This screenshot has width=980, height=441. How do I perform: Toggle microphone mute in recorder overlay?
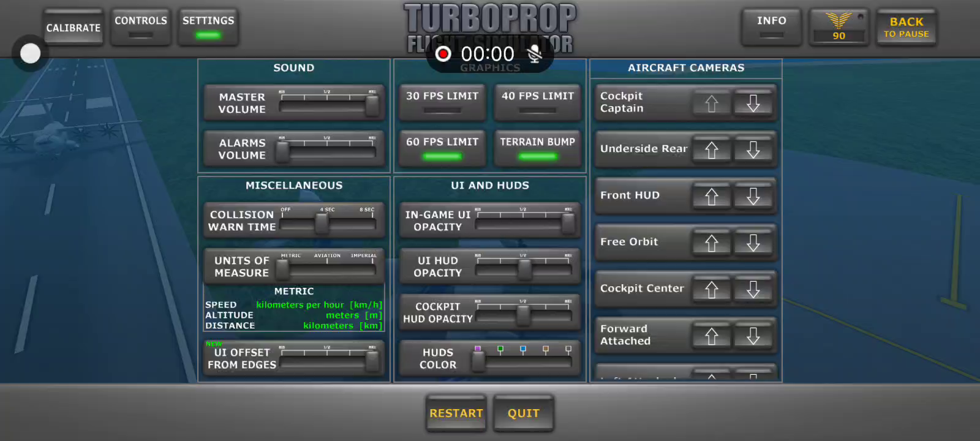point(535,54)
